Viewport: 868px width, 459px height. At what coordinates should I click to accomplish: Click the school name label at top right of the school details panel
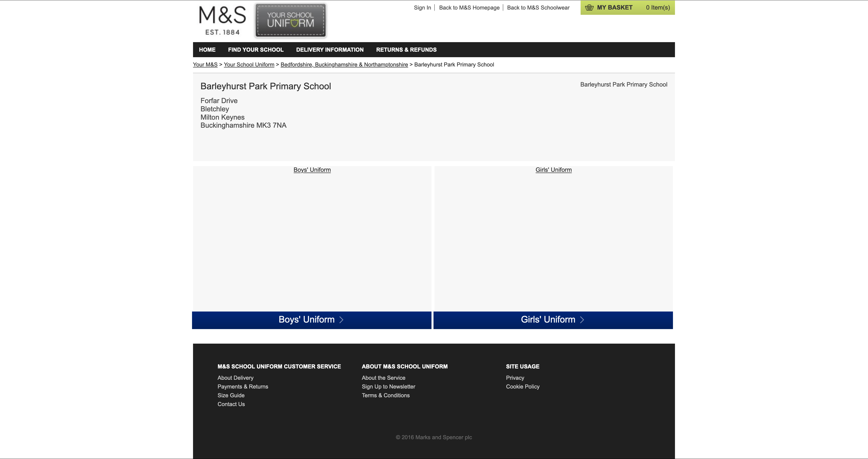624,85
